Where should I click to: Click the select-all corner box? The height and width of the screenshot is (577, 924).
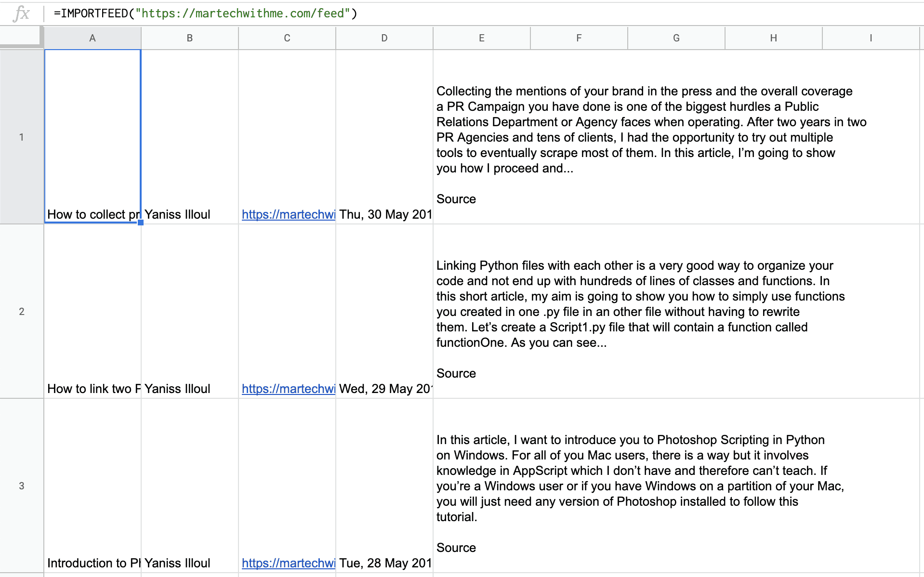pyautogui.click(x=21, y=37)
